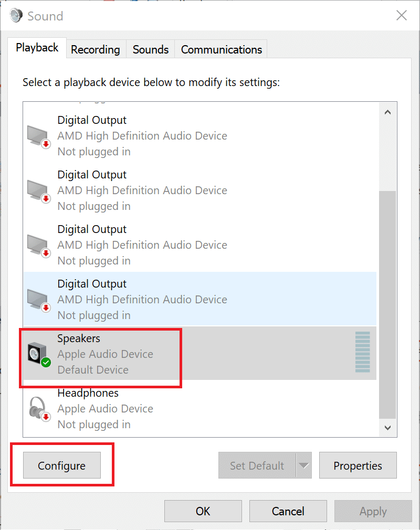Click the Sound window speaker icon in title bar
The height and width of the screenshot is (530, 420).
pos(16,16)
